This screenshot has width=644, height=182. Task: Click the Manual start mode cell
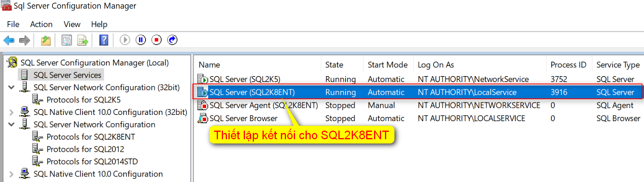381,105
